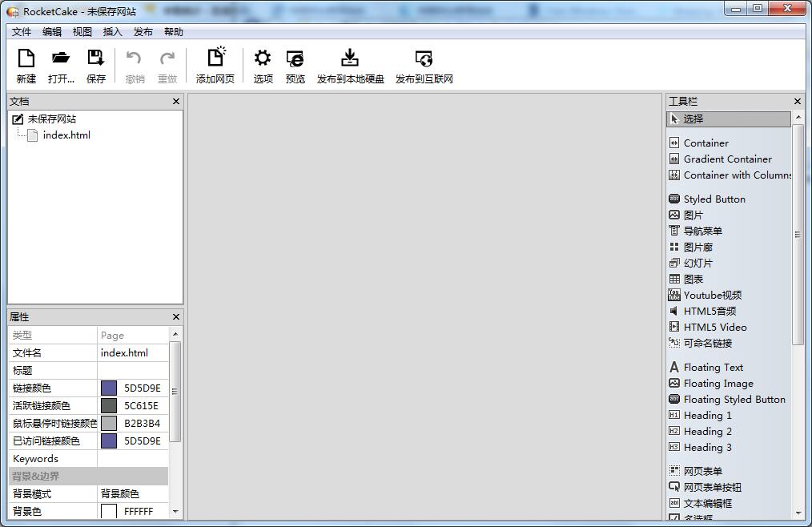This screenshot has height=527, width=812.
Task: Open a file with 打开 icon
Action: coord(61,58)
